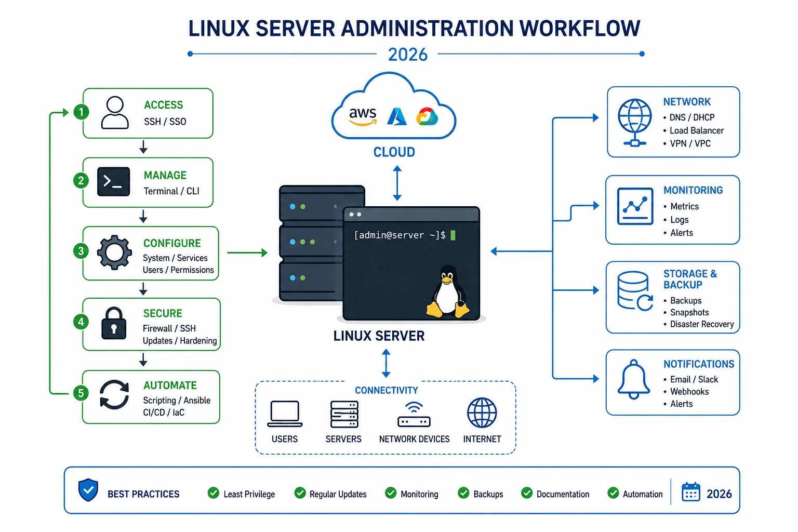Click the padlock icon in Secure card
Viewport: 798px width, 532px height.
point(114,323)
